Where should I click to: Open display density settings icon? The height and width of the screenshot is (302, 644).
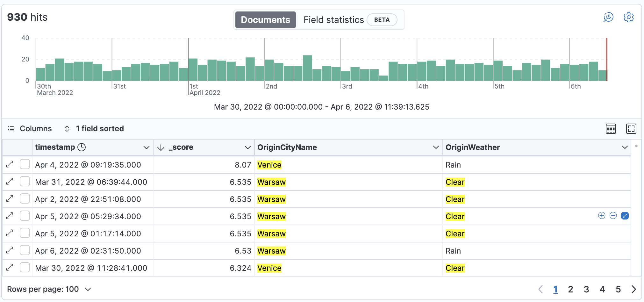point(611,129)
